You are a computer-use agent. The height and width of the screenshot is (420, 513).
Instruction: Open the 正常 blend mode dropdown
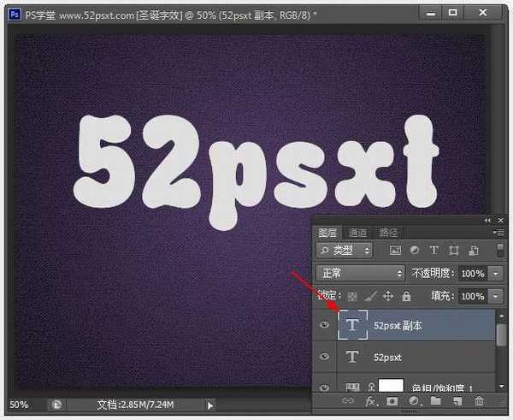pyautogui.click(x=360, y=273)
